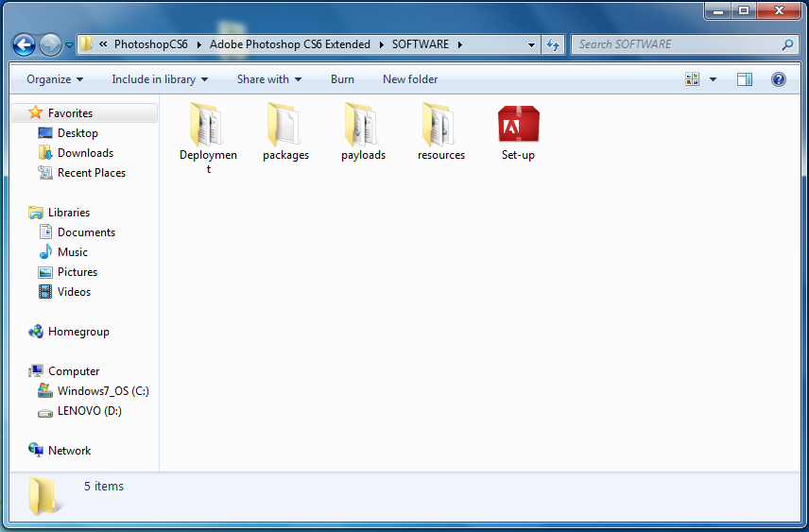Select Recent Places label in sidebar

point(92,173)
